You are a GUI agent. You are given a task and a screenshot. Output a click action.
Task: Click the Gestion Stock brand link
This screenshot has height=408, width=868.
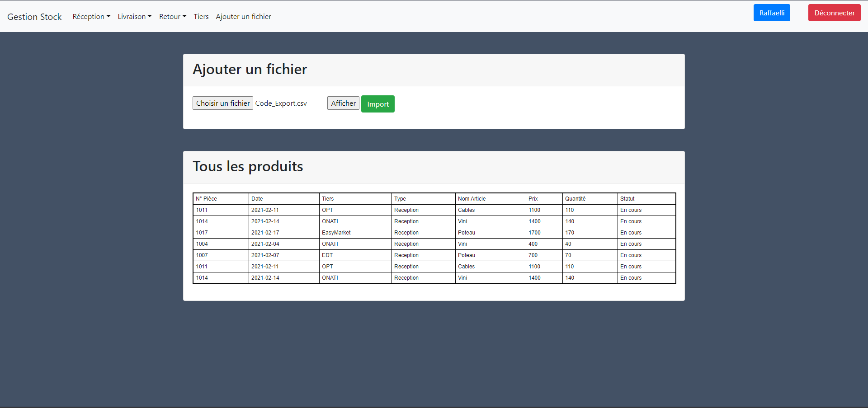pos(34,17)
